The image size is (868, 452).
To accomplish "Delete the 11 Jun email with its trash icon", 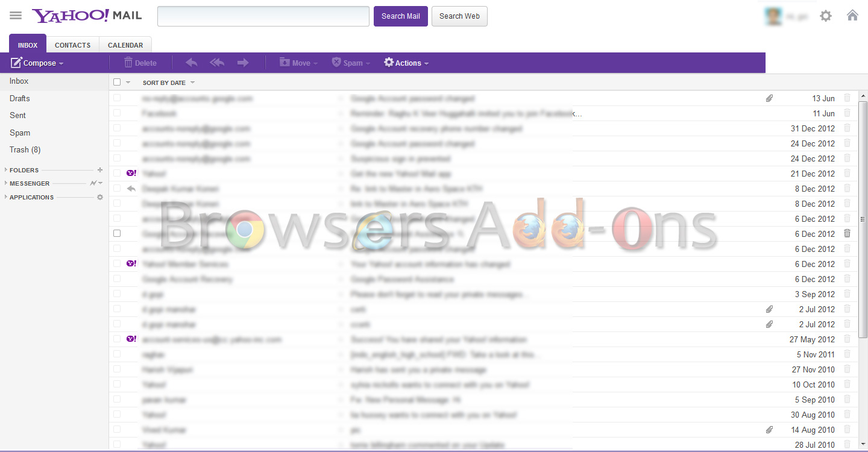I will click(x=848, y=113).
